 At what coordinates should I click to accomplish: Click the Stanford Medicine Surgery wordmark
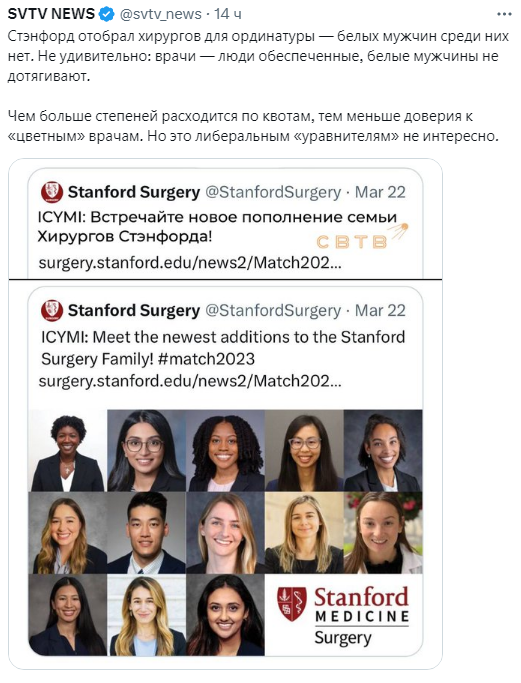(x=362, y=617)
